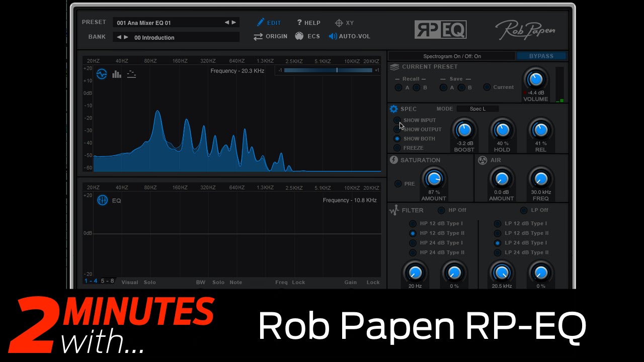Screen dimensions: 644x362
Task: Click Recall B button
Action: click(417, 87)
